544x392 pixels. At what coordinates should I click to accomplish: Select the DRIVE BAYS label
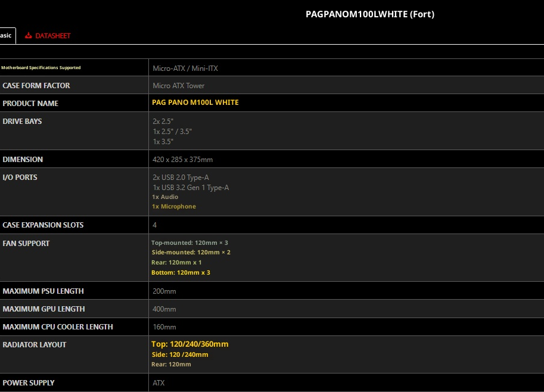tap(22, 121)
